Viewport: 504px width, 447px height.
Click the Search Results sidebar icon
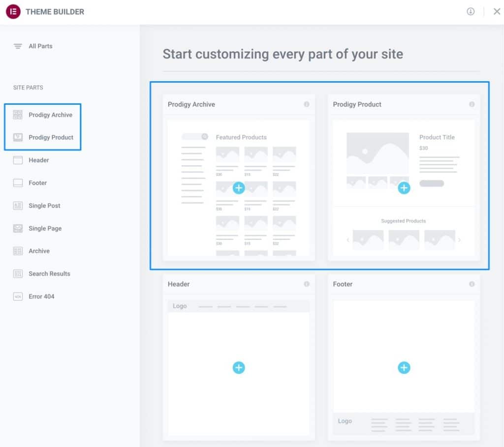click(18, 273)
